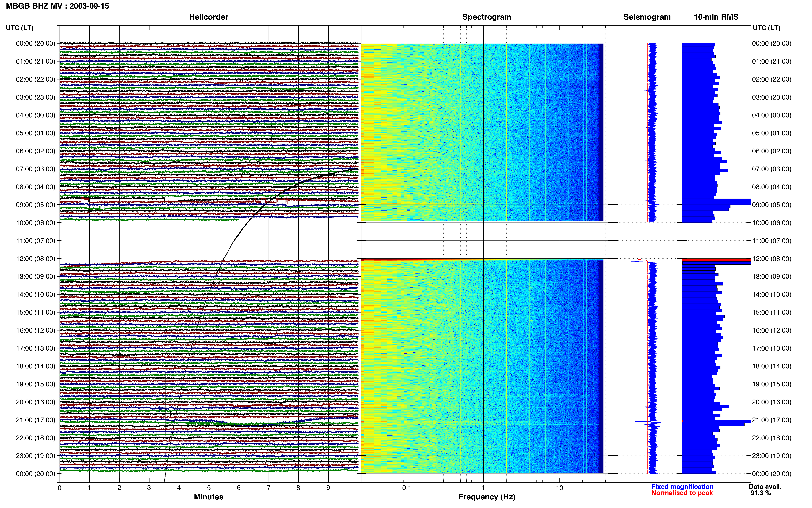
Task: Click the left time label '03:00 (23:00)'
Action: 36,97
